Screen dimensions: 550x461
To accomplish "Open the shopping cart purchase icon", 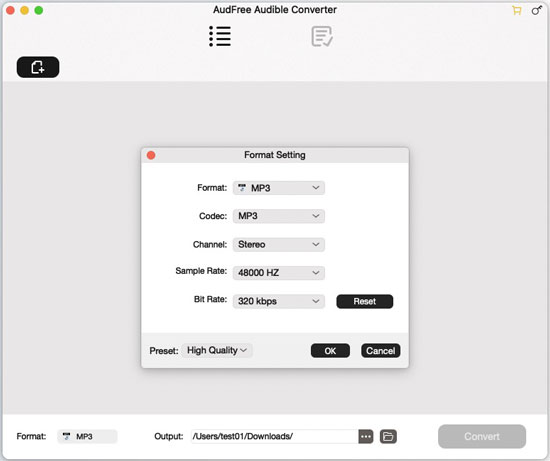I will coord(517,10).
